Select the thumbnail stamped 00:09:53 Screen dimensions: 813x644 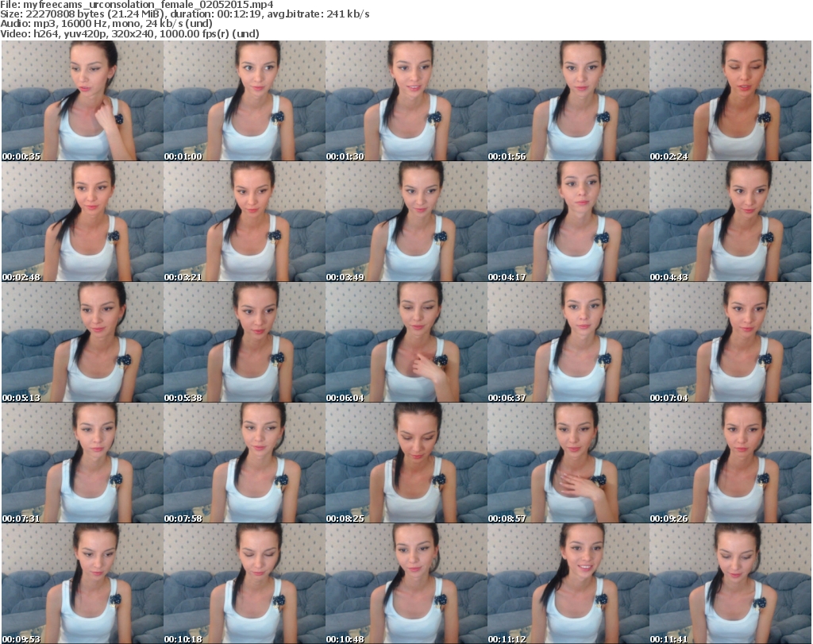click(83, 584)
